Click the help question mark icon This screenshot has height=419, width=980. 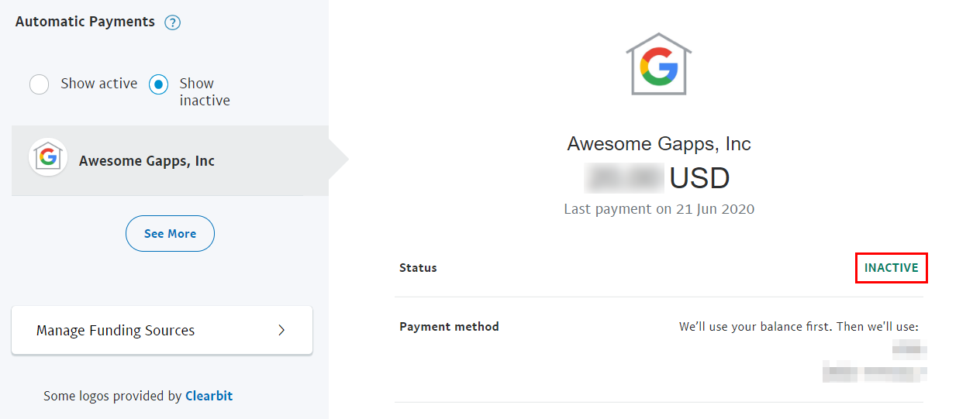click(x=173, y=22)
